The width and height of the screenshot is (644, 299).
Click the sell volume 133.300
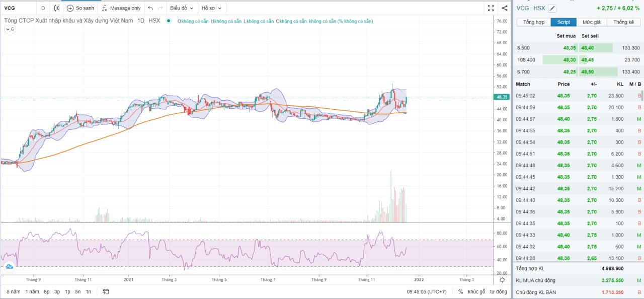(x=631, y=48)
